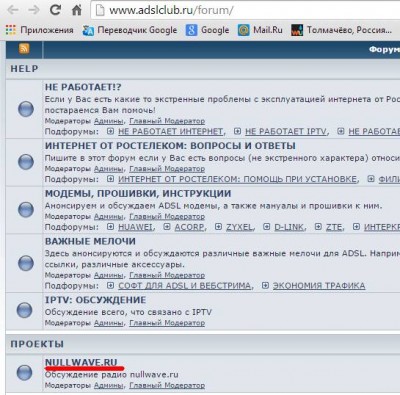400x395 pixels.
Task: Open Главный Модератор link under ВАЖНЫЕ МЕЛОЧИ
Action: [x=167, y=275]
